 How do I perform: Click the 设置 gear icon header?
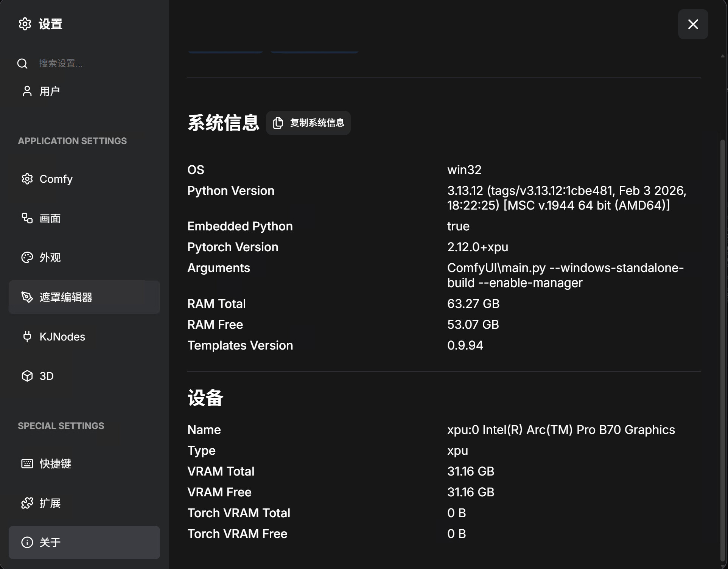pyautogui.click(x=25, y=24)
